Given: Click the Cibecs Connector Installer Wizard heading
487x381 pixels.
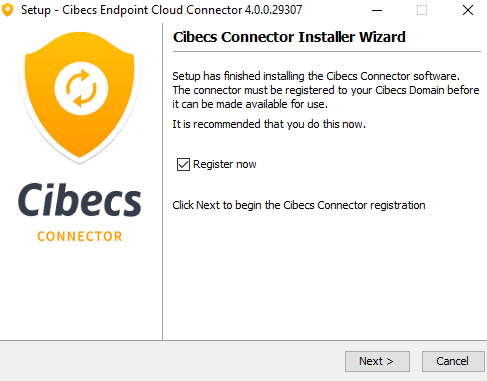Looking at the screenshot, I should (x=289, y=37).
